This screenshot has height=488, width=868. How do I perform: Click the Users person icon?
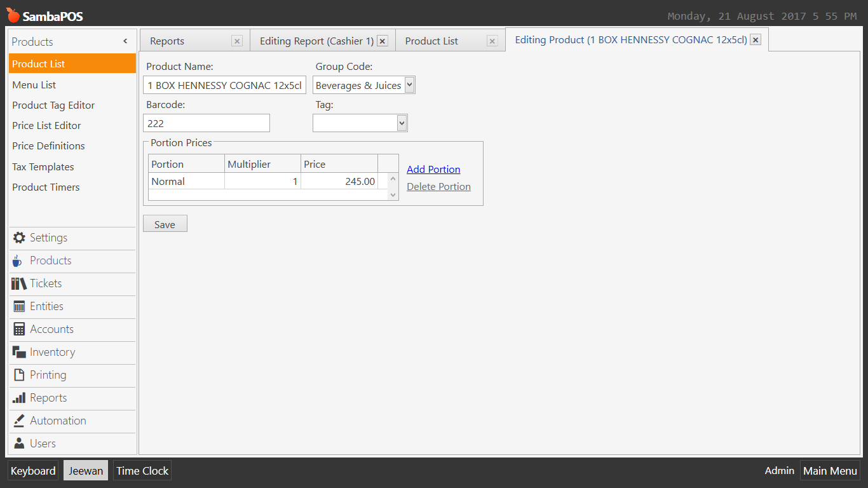pyautogui.click(x=19, y=444)
